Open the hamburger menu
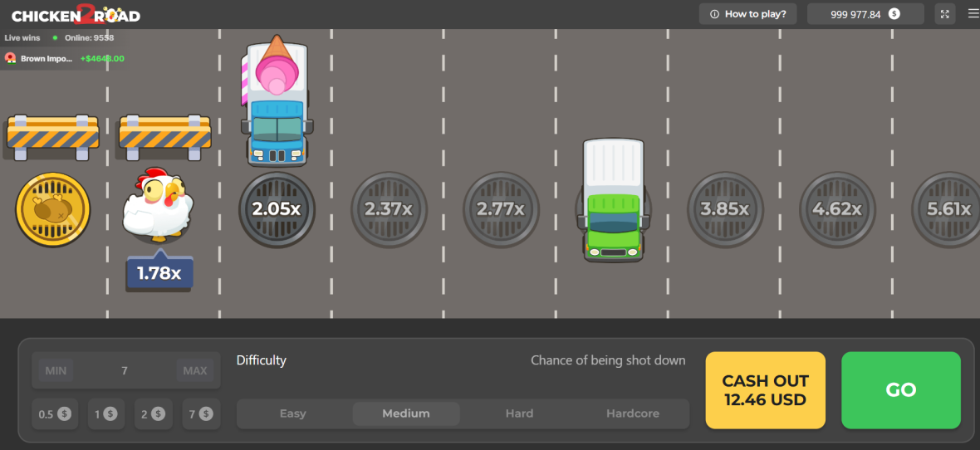The width and height of the screenshot is (980, 450). (973, 13)
